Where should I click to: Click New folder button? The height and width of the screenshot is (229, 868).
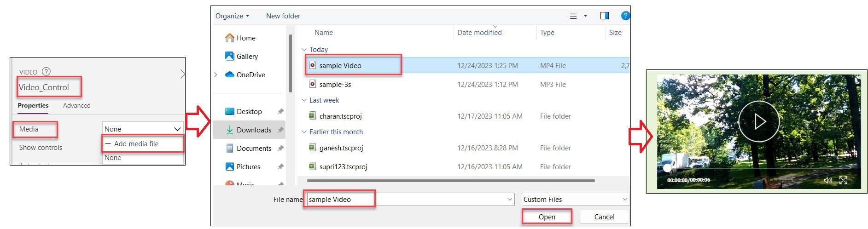[x=283, y=16]
